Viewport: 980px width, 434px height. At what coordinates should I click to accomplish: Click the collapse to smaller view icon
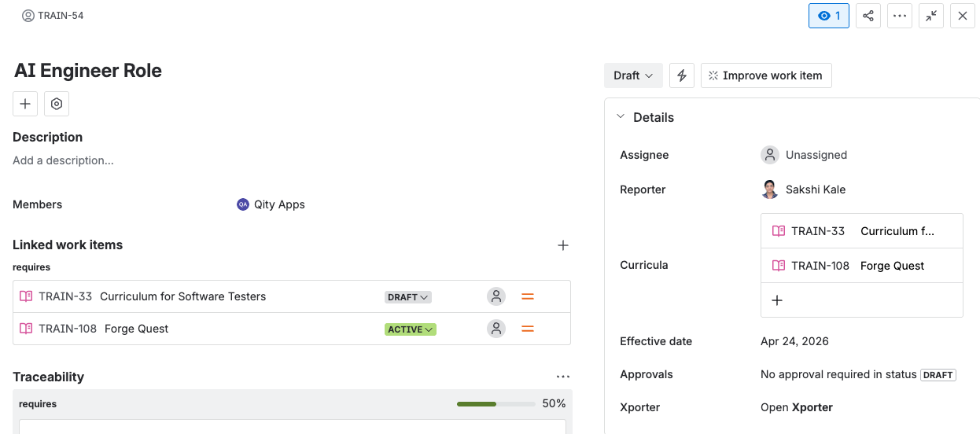coord(931,16)
